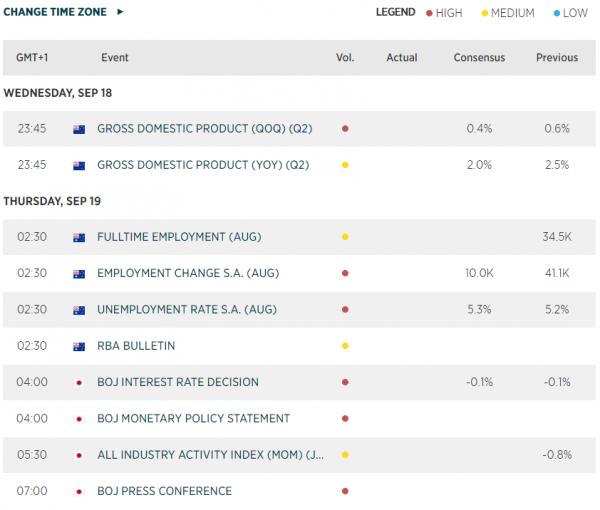Click Australian flag beside RBA Bulletin

[79, 346]
